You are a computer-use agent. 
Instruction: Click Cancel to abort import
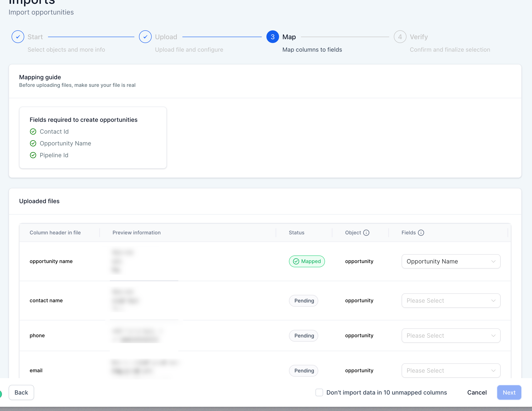coord(477,392)
